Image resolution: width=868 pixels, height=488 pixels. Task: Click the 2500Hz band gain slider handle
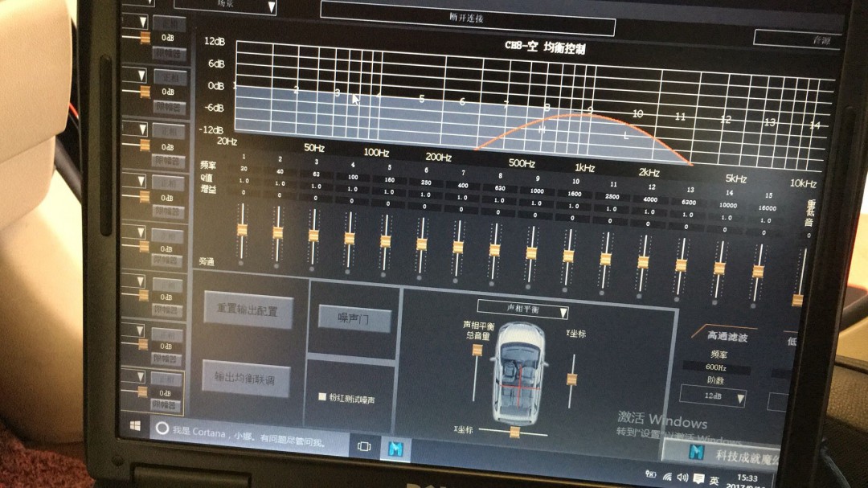(x=606, y=259)
